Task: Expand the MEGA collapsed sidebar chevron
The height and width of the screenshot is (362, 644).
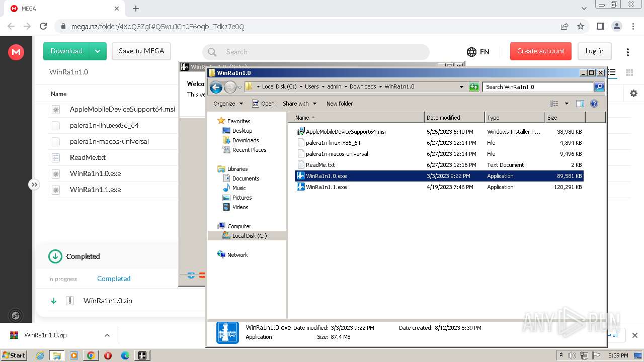Action: [x=34, y=185]
